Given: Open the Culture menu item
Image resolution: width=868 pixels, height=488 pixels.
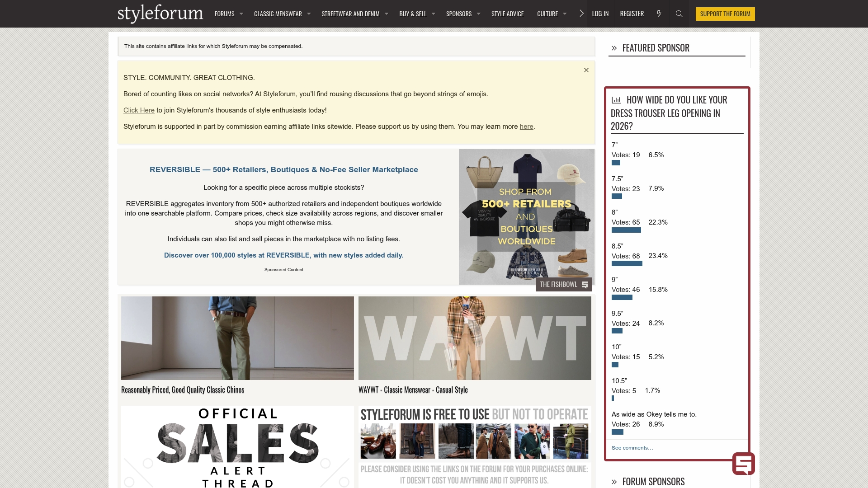Looking at the screenshot, I should (x=547, y=14).
